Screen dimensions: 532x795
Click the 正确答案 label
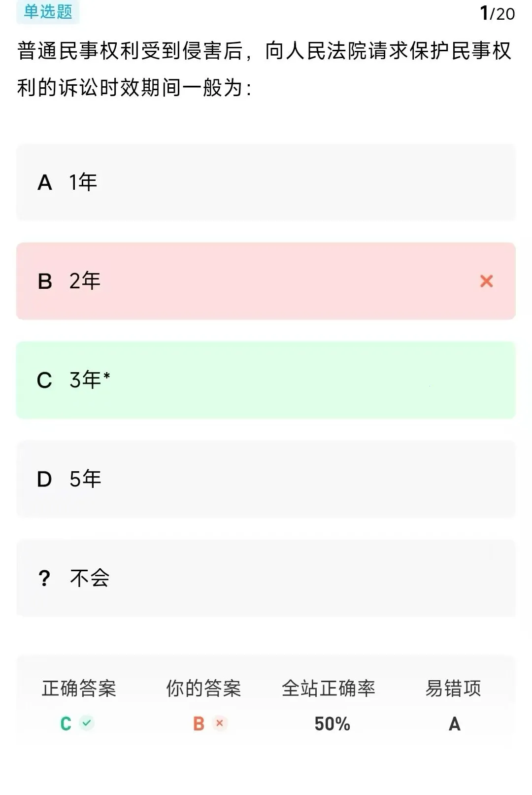point(79,688)
